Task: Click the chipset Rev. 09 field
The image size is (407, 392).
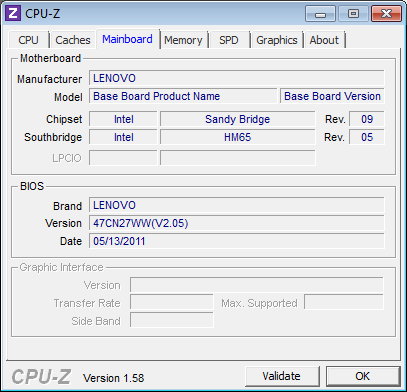Action: [x=367, y=119]
